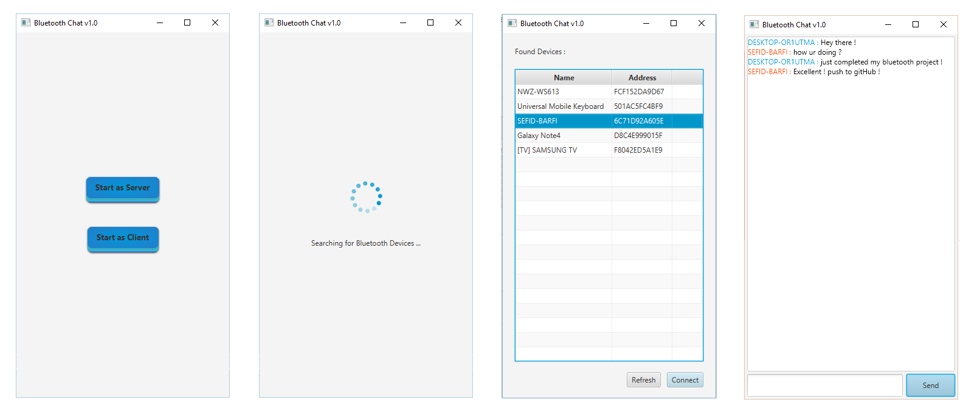Maximize the chat conversation window
Screen dimensions: 980x416
pyautogui.click(x=916, y=24)
